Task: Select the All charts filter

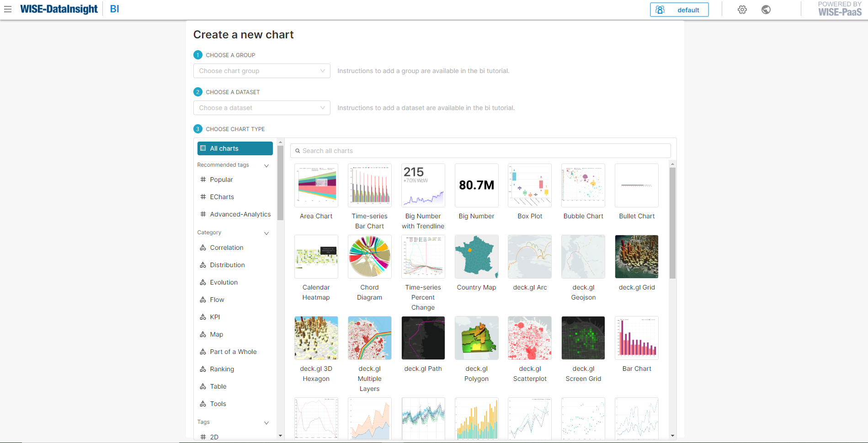Action: (x=235, y=148)
